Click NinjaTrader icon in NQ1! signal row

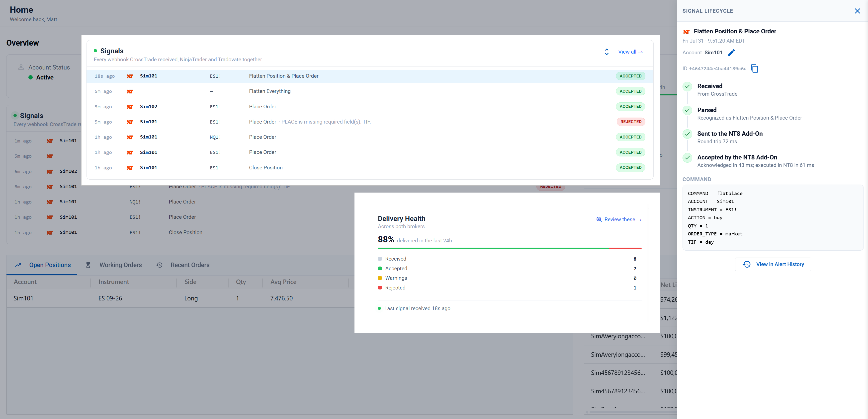(130, 138)
